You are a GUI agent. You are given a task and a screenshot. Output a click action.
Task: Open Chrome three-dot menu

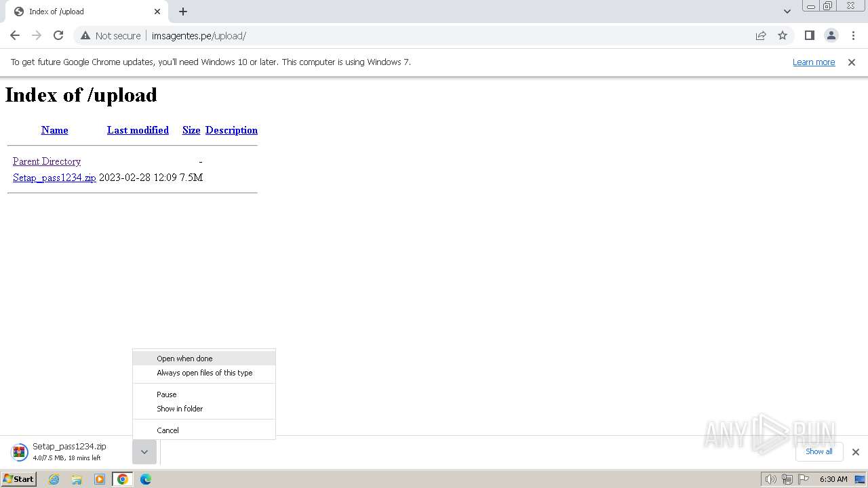[853, 35]
